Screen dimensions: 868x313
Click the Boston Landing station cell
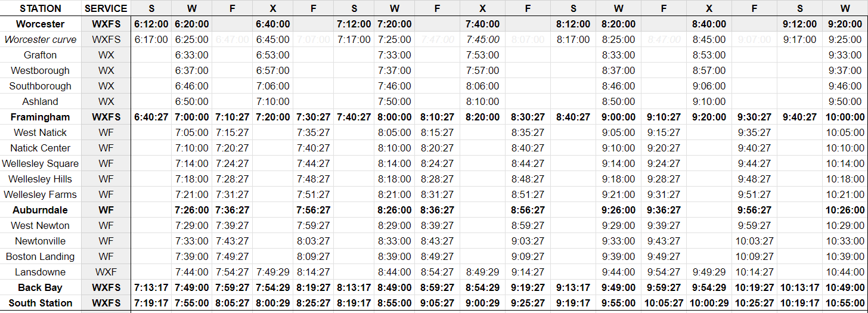[41, 256]
